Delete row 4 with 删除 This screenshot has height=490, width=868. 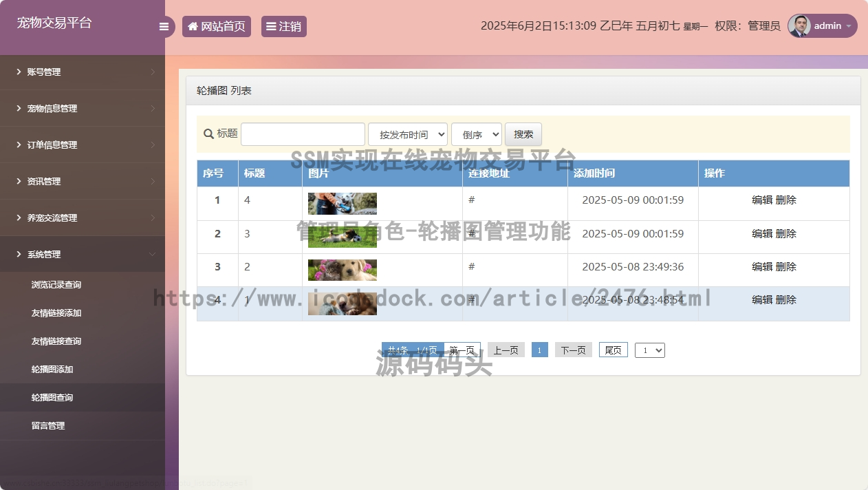coord(786,300)
